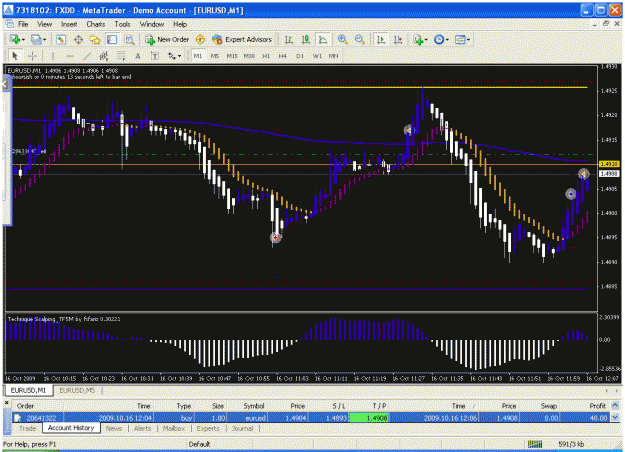Open the Charts menu

[x=96, y=24]
